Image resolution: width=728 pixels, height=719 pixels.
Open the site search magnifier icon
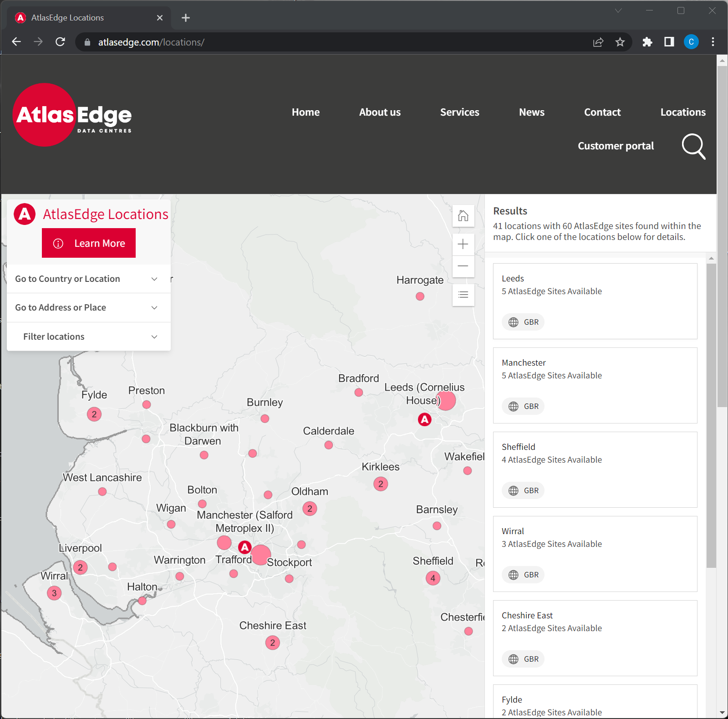[693, 146]
